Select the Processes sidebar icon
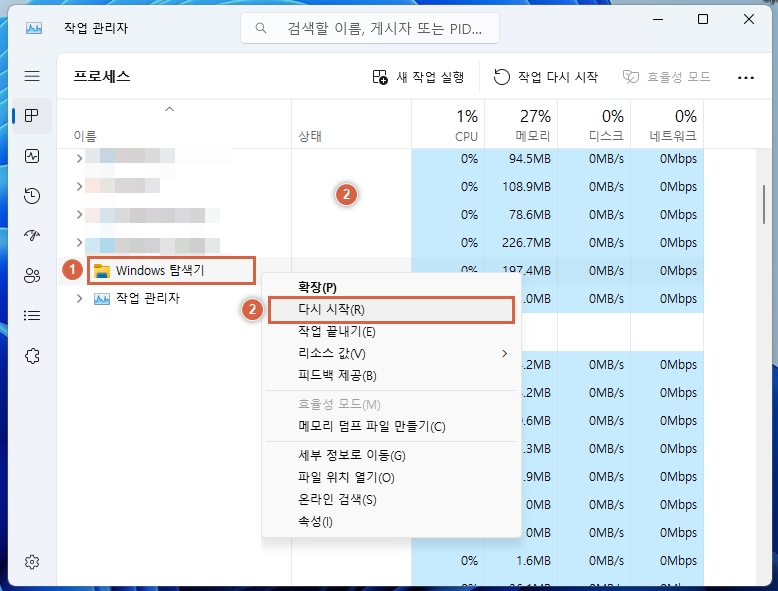Viewport: 778px width, 591px height. [x=32, y=116]
